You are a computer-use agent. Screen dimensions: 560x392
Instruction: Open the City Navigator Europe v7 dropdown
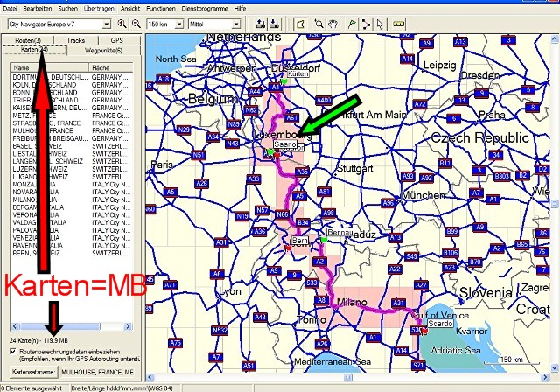107,24
